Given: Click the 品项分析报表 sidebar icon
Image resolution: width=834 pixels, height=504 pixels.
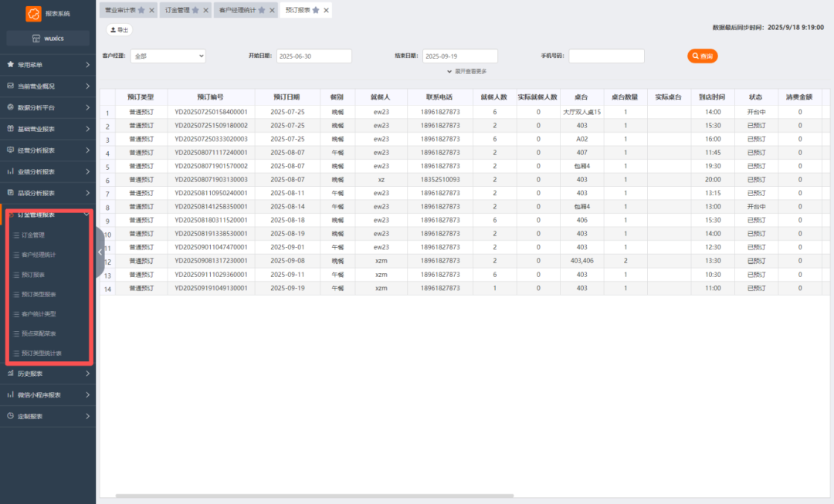Looking at the screenshot, I should point(11,192).
